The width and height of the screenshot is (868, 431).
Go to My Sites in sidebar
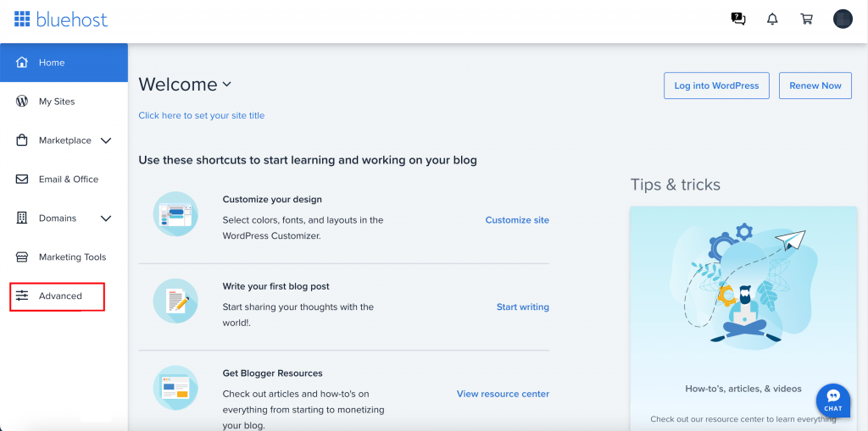pyautogui.click(x=57, y=102)
